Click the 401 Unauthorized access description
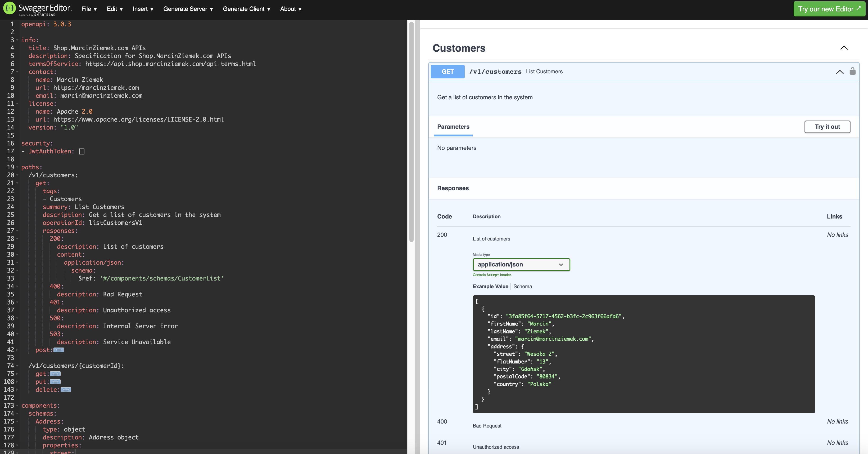Viewport: 868px width, 454px height. point(496,447)
